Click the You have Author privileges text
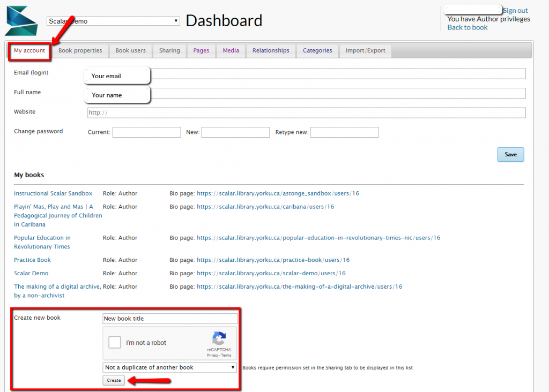This screenshot has height=392, width=549. coord(489,19)
